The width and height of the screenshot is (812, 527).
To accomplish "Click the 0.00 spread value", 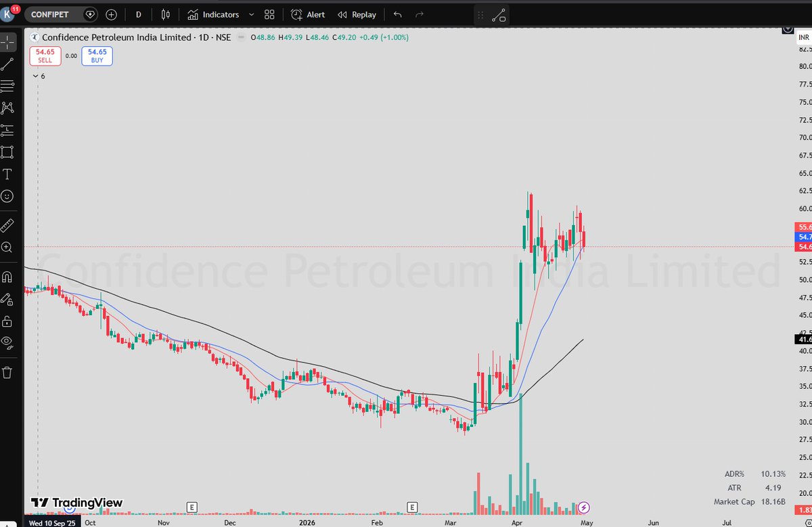I will pos(71,56).
